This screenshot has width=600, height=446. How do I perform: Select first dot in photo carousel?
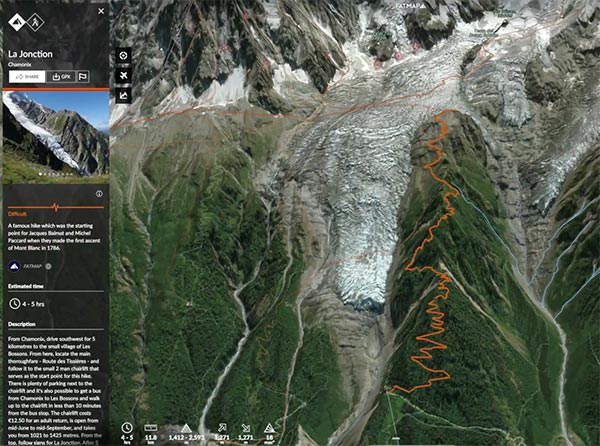point(41,174)
